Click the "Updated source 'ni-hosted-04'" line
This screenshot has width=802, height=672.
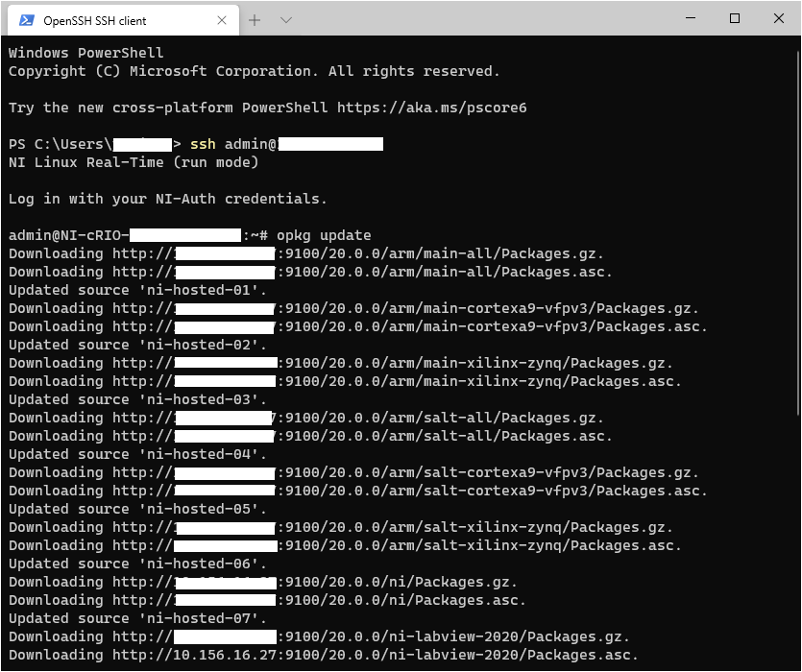click(138, 454)
